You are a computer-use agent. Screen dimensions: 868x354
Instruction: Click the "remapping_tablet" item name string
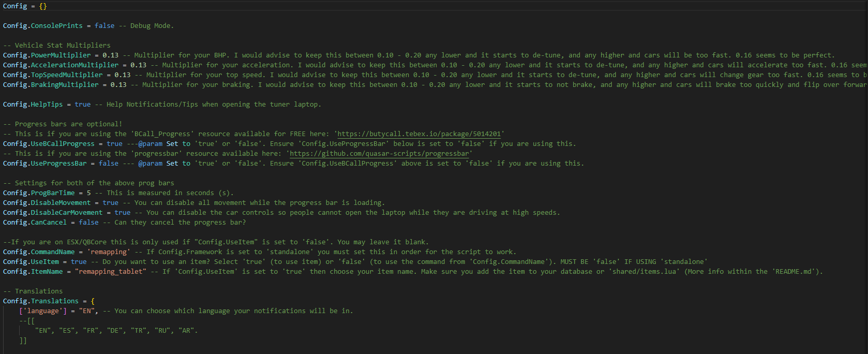coord(111,272)
